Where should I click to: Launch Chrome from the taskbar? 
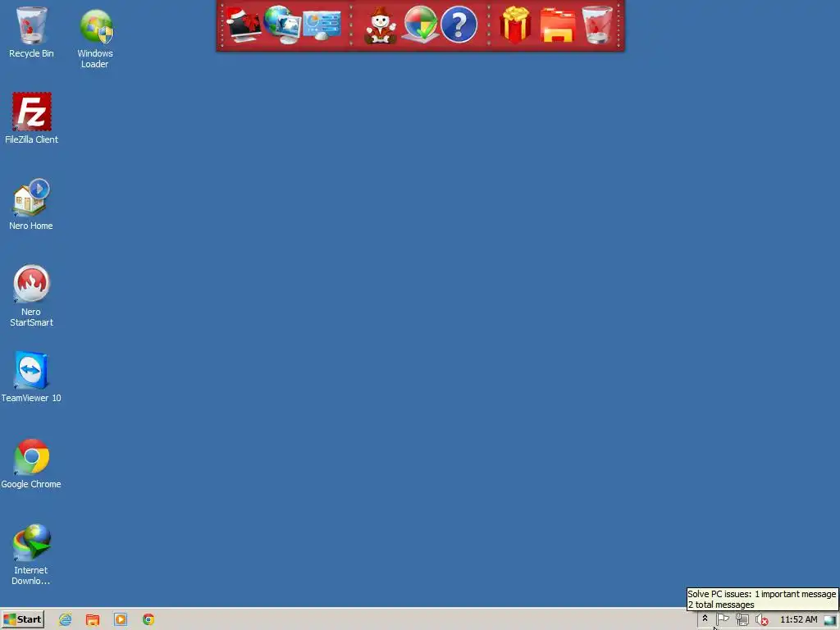click(148, 620)
